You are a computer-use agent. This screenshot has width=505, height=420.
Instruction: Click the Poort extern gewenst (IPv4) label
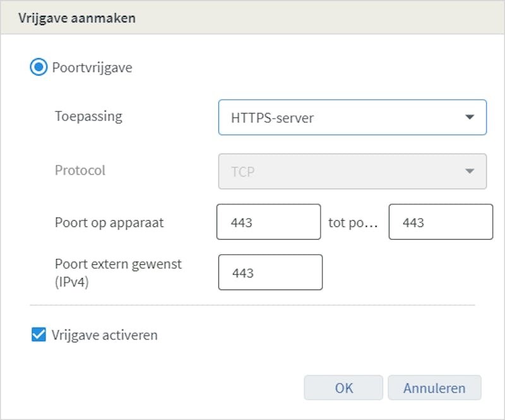click(118, 272)
